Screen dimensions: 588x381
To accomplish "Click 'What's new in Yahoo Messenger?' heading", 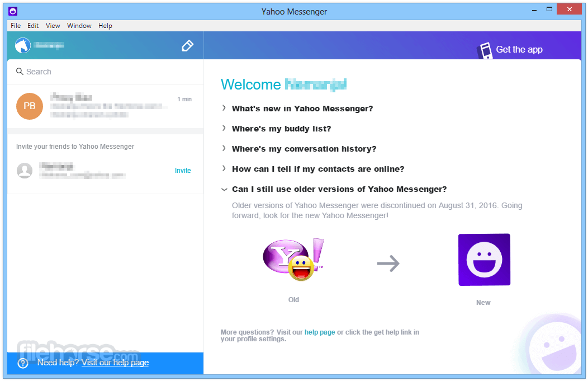I will coord(302,109).
